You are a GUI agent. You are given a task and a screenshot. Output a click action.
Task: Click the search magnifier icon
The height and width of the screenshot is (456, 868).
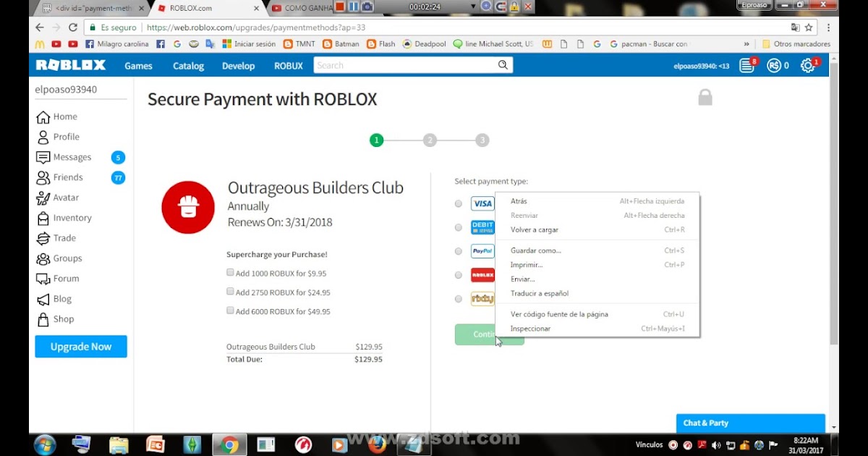tap(503, 65)
